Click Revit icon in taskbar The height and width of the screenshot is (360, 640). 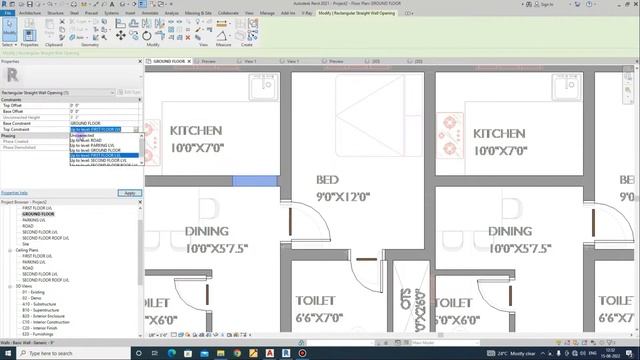coord(286,353)
